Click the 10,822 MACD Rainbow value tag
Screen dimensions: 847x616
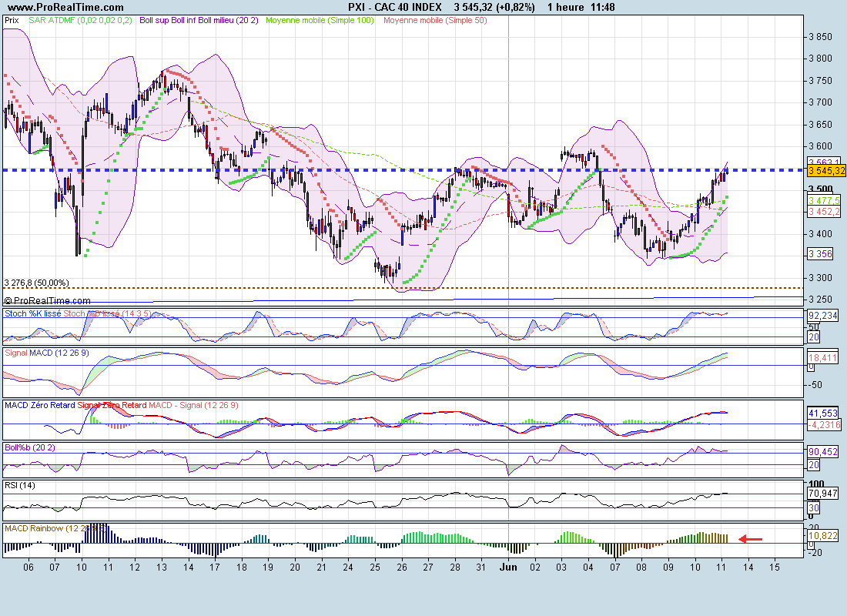point(822,536)
